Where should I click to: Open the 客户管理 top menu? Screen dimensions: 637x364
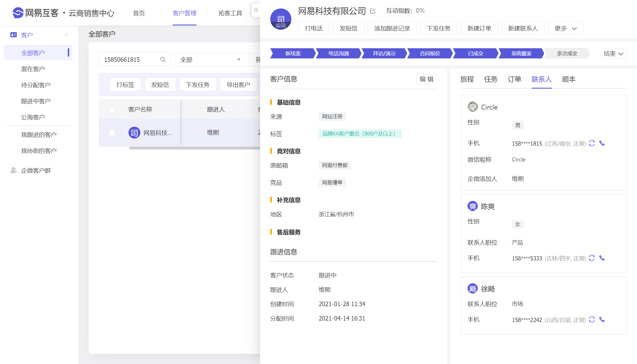pos(185,13)
